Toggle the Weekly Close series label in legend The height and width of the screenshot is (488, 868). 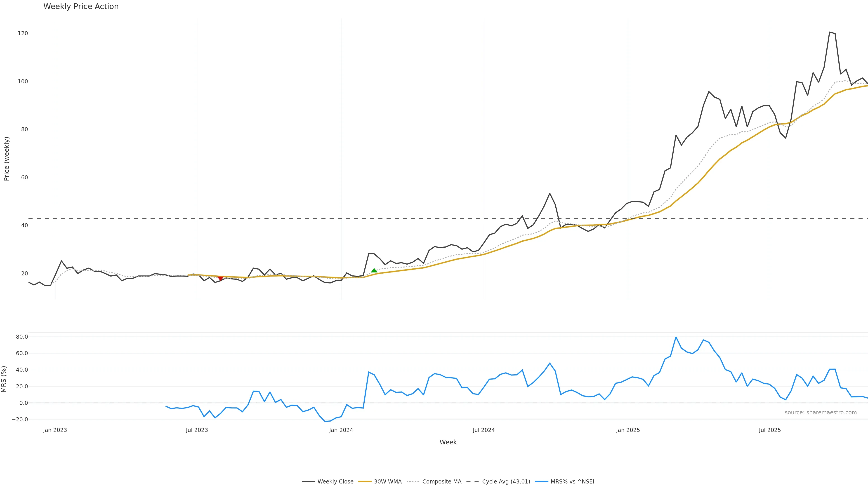[335, 482]
